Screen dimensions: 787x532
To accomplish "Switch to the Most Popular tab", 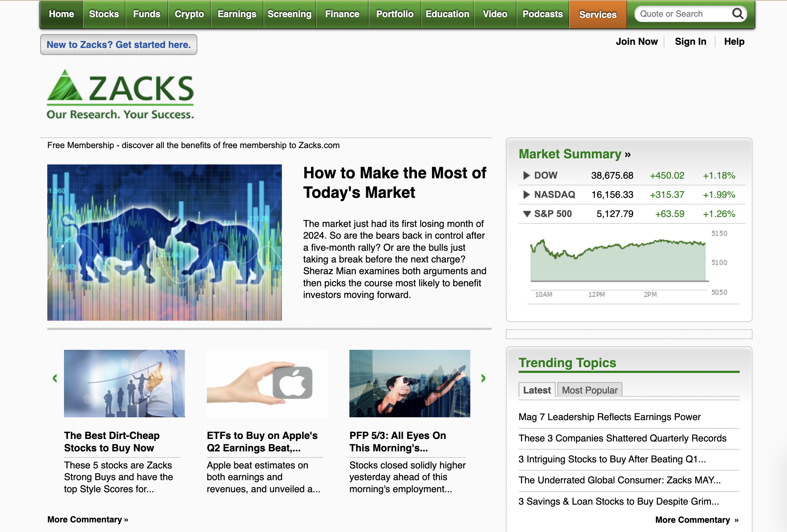I will tap(590, 390).
